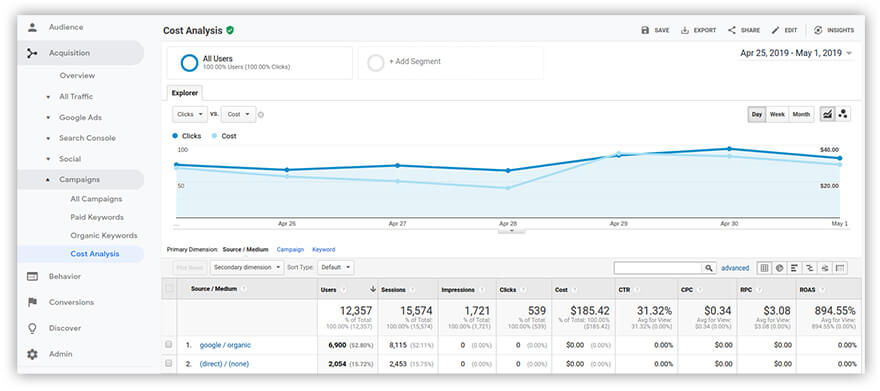Toggle the Day granularity button

pos(757,114)
